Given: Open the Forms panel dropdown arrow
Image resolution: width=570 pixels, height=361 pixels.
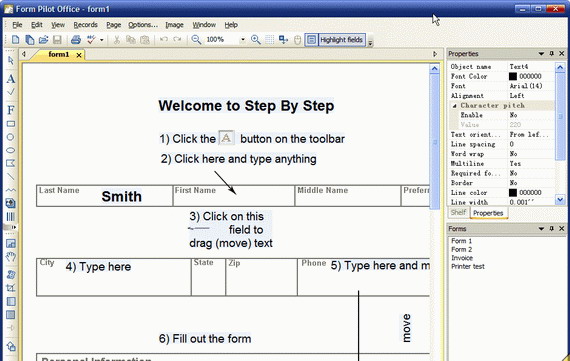Looking at the screenshot, I should point(541,228).
